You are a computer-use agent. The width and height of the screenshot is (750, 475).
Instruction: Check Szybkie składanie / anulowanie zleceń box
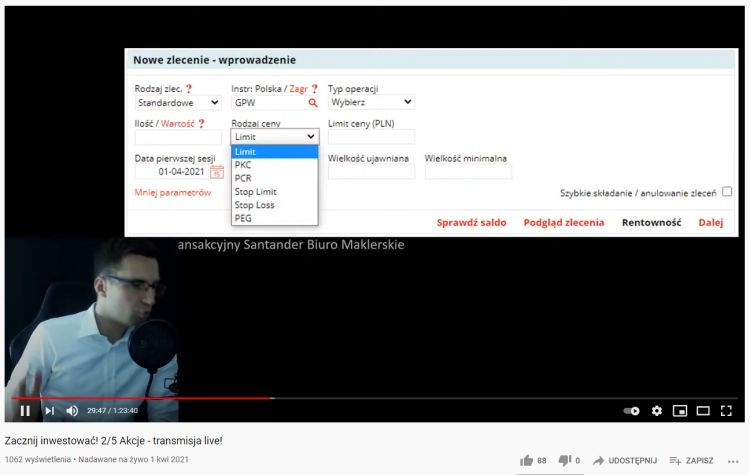coord(727,192)
